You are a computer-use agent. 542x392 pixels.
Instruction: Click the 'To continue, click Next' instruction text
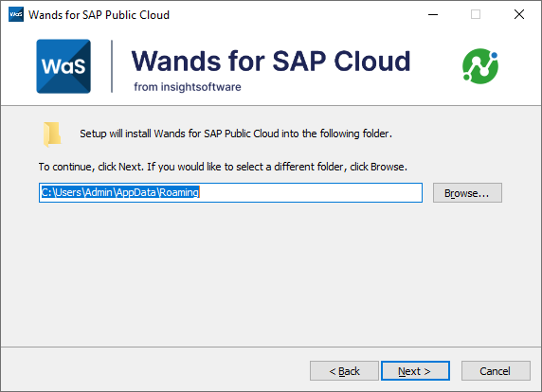[223, 167]
